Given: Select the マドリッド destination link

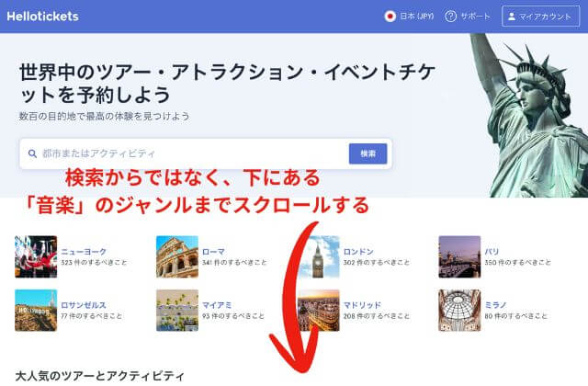Looking at the screenshot, I should pyautogui.click(x=362, y=305).
